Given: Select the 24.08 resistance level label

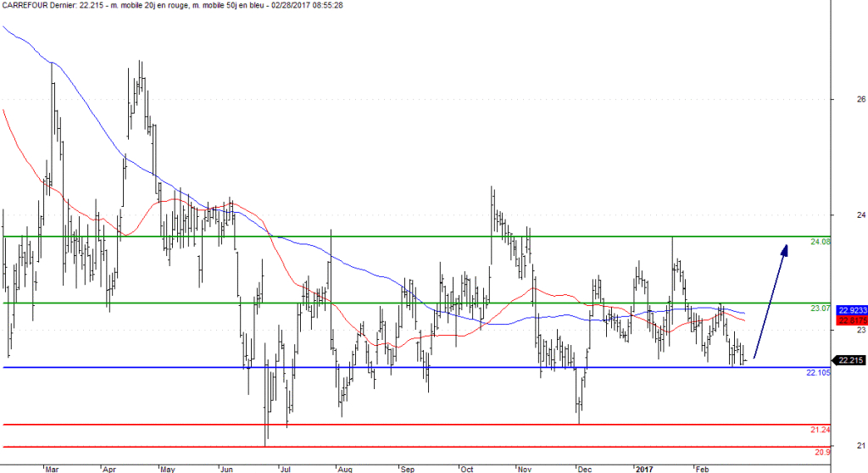Looking at the screenshot, I should click(820, 242).
